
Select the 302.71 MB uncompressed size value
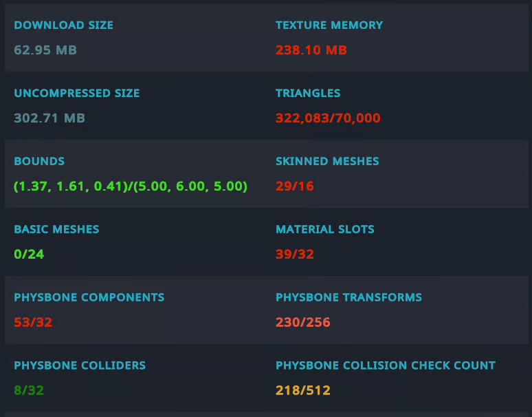tap(49, 118)
